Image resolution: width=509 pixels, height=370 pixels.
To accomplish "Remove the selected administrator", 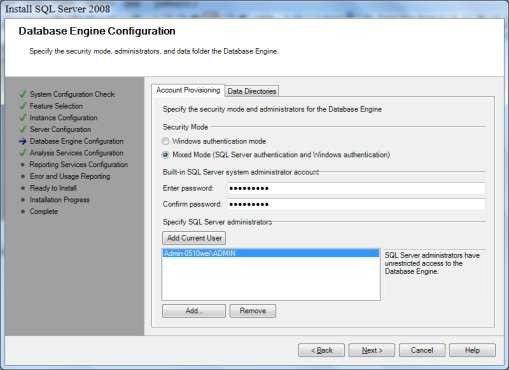I will (253, 311).
